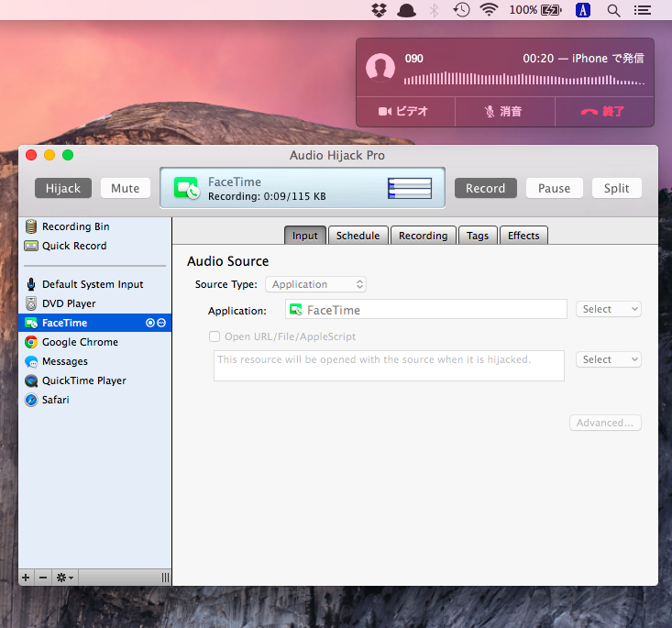Switch to the Recording tab

pyautogui.click(x=423, y=236)
